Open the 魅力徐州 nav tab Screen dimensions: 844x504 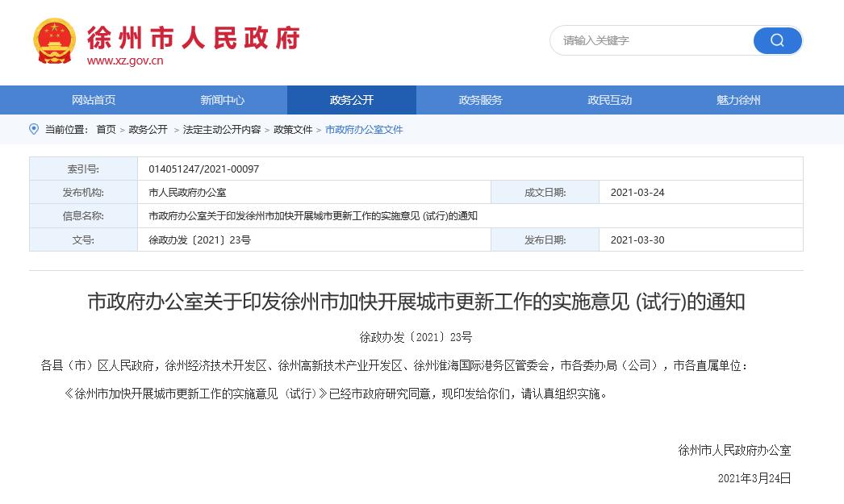[x=738, y=100]
